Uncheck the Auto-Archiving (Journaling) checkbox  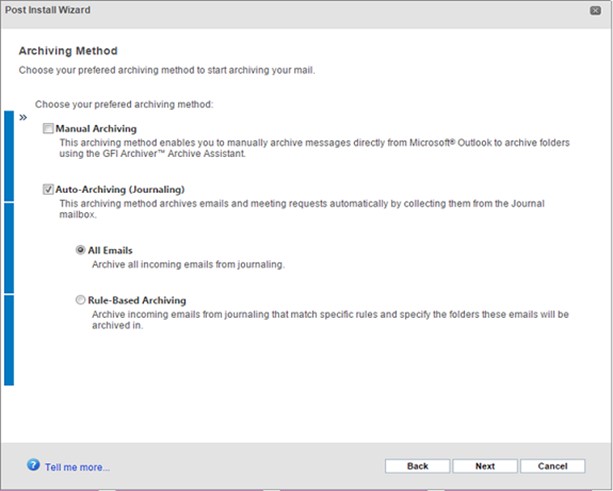point(48,190)
